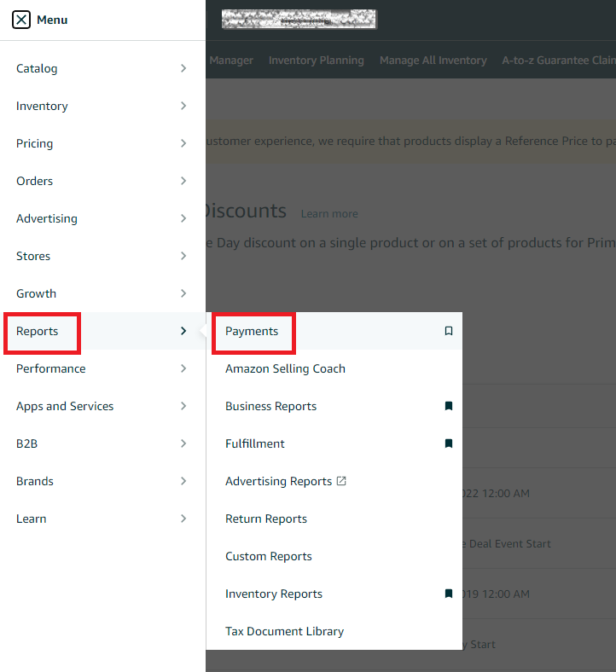Open Tax Document Library
Image resolution: width=616 pixels, height=672 pixels.
pos(285,631)
